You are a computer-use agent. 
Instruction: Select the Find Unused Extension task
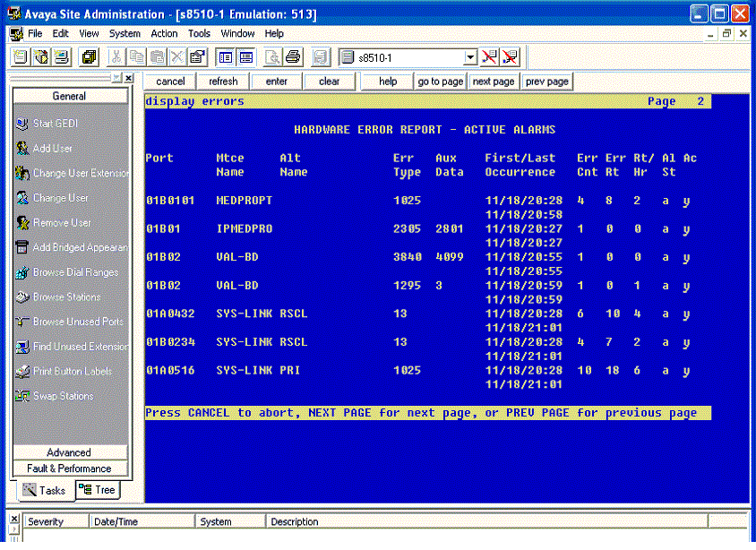click(73, 346)
